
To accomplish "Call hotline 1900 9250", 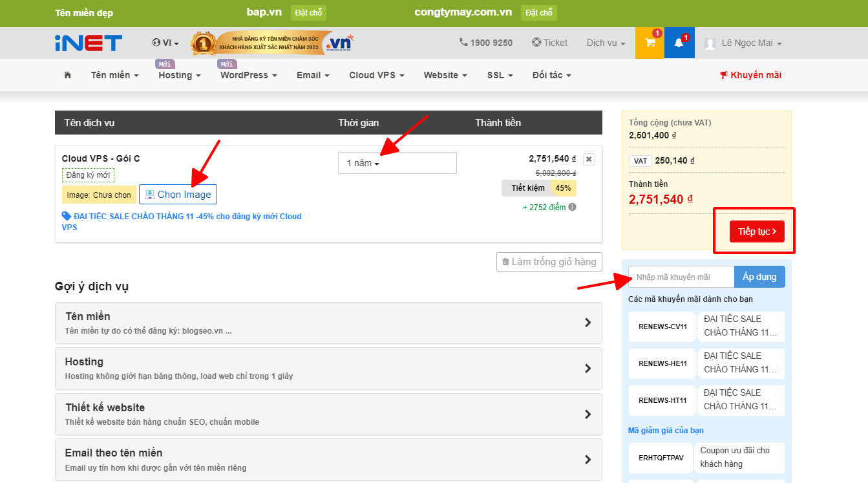I will point(486,43).
